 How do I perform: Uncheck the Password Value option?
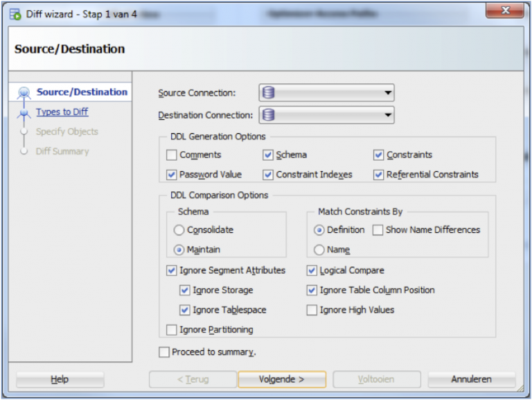tap(172, 175)
